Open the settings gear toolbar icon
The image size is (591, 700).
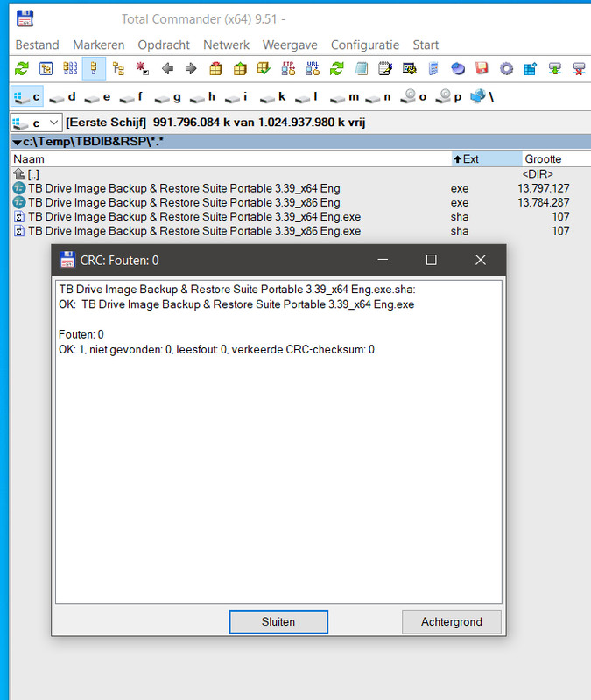coord(506,69)
